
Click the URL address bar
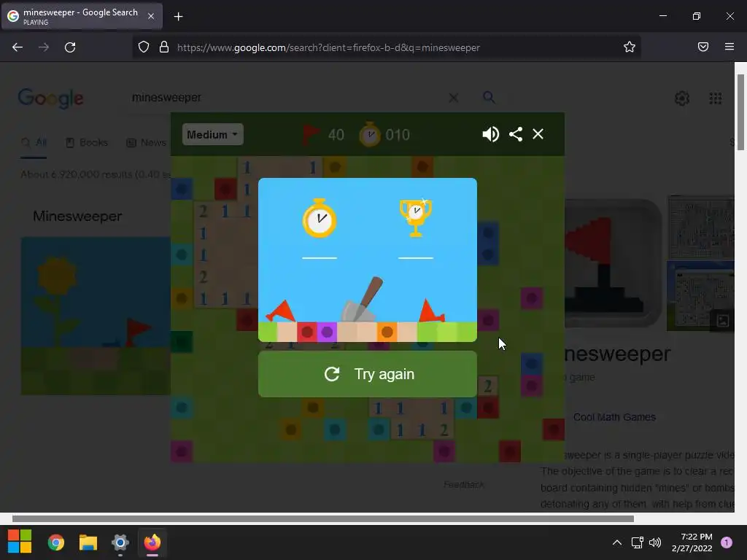[x=386, y=47]
